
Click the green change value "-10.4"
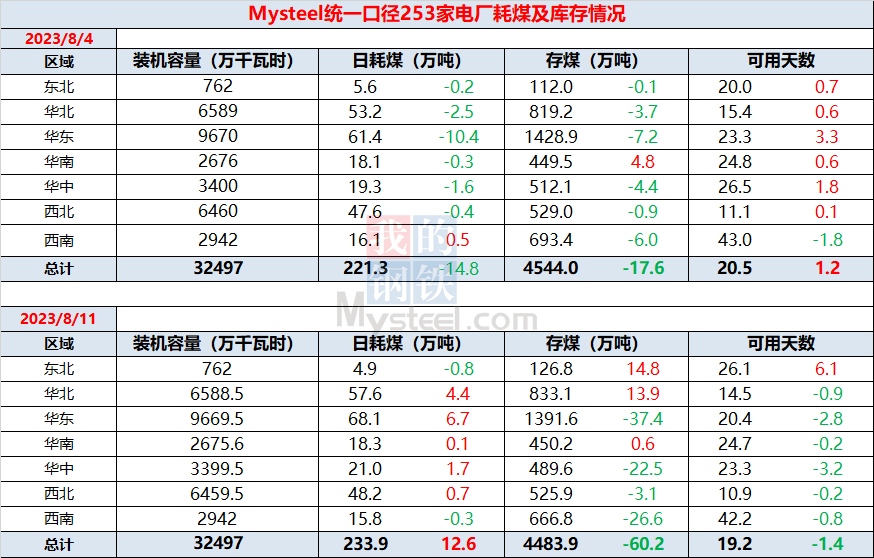(x=459, y=137)
